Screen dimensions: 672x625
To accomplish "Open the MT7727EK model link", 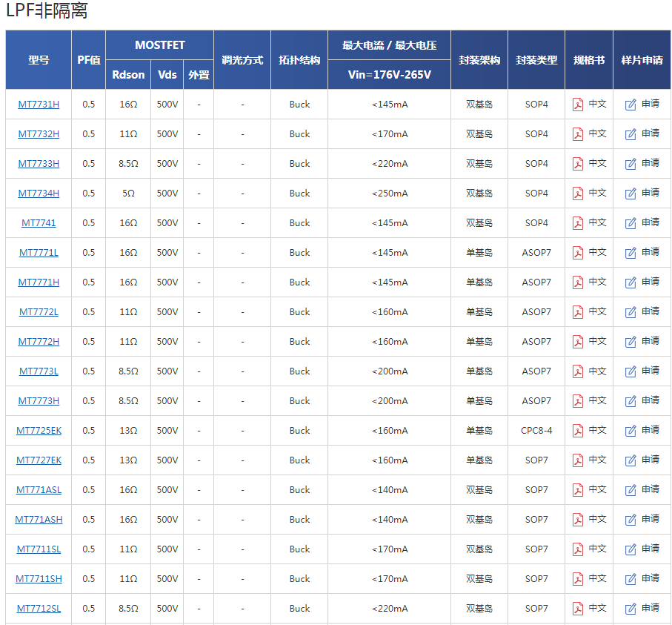I will 39,460.
